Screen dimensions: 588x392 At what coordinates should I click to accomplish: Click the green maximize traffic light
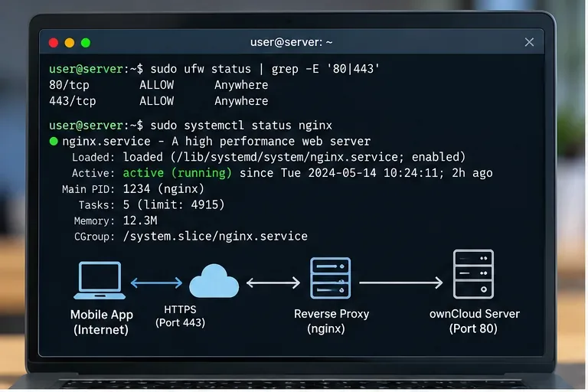[86, 43]
